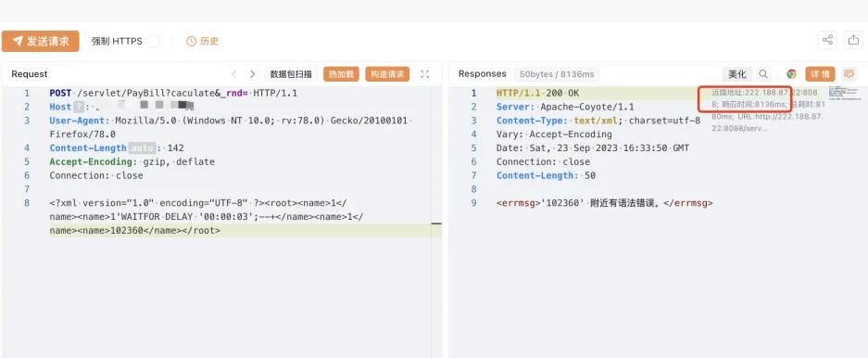Click the 50bytes / 8136ms size badge
Image resolution: width=868 pixels, height=358 pixels.
click(x=557, y=74)
